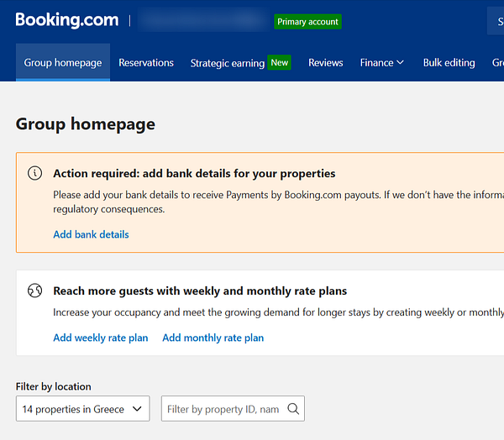Image resolution: width=504 pixels, height=440 pixels.
Task: Open the Group homepage tab
Action: (63, 62)
